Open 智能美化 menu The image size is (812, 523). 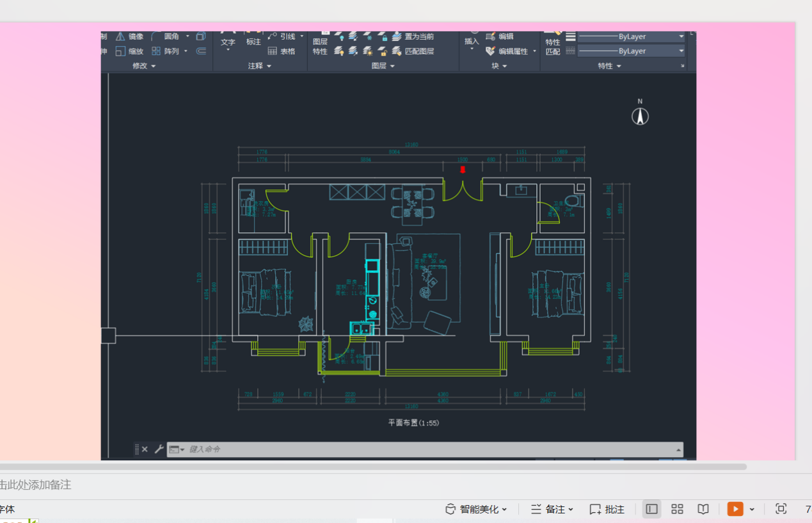click(x=476, y=509)
